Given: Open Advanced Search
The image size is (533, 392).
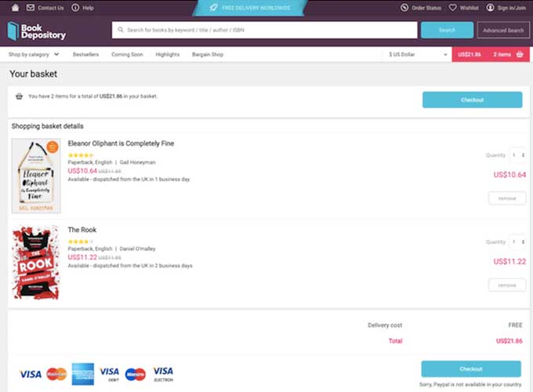Looking at the screenshot, I should point(503,30).
